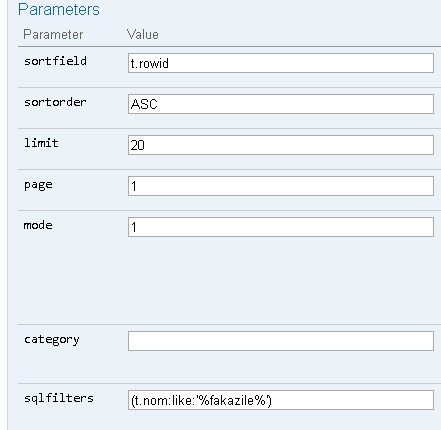Focus the mode parameter input field
The width and height of the screenshot is (441, 430).
pos(281,227)
